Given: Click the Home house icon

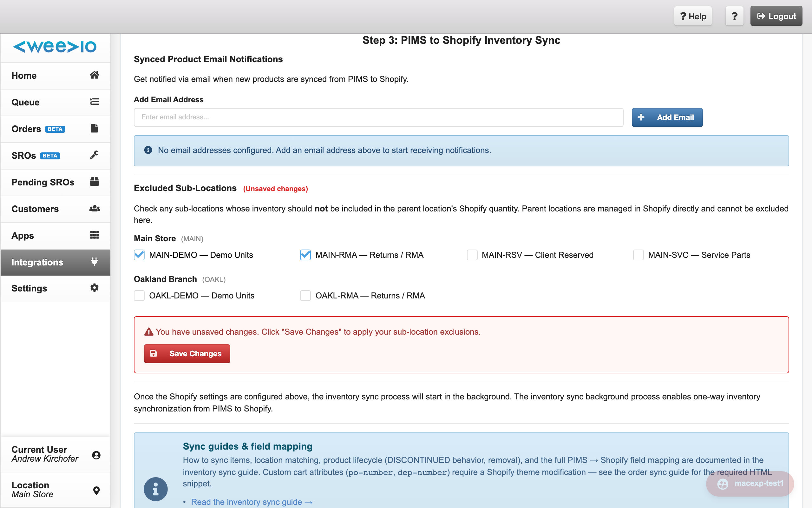Looking at the screenshot, I should 94,75.
